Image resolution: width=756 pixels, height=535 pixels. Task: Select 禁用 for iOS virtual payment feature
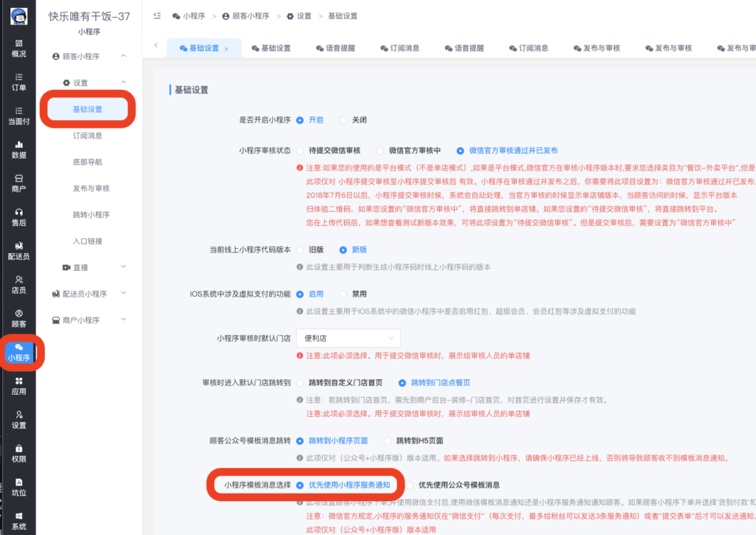point(348,294)
